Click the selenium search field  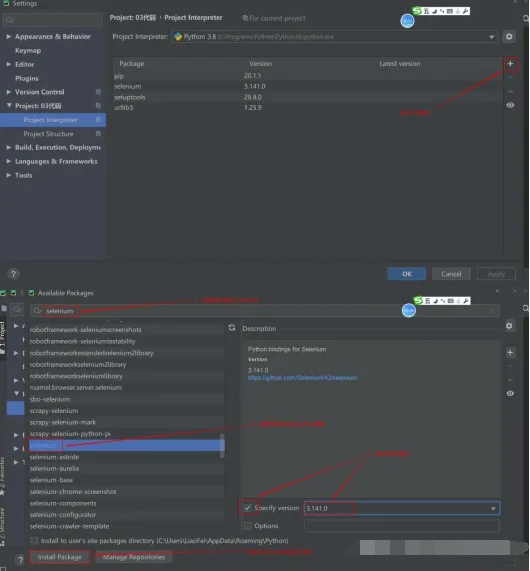point(265,311)
